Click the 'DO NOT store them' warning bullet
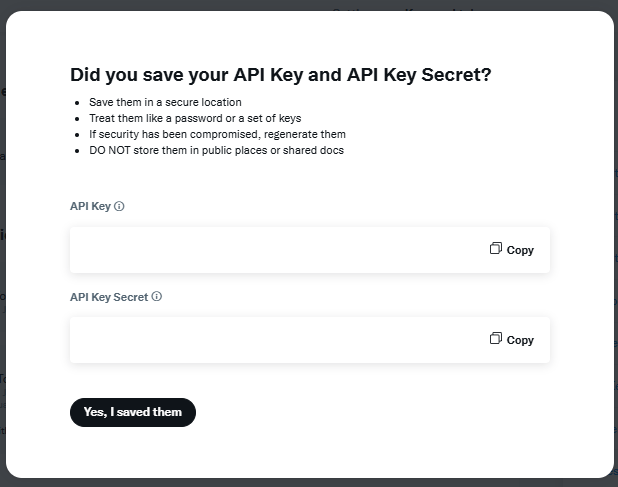Viewport: 618px width, 487px height. pyautogui.click(x=216, y=151)
